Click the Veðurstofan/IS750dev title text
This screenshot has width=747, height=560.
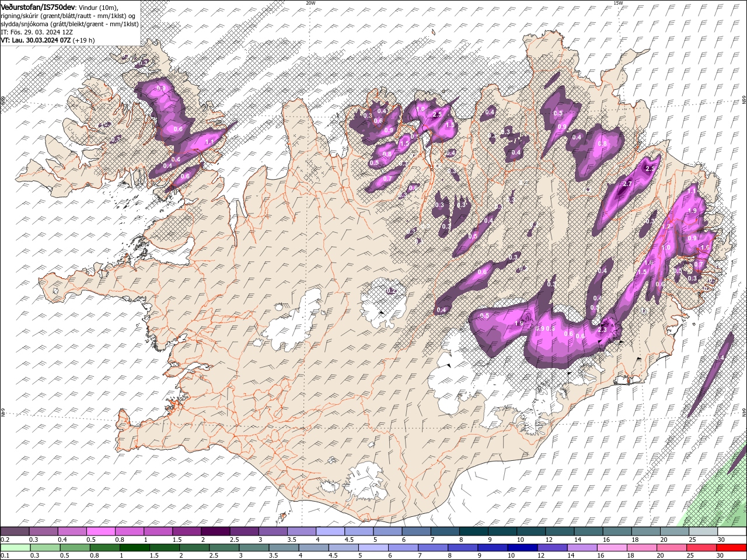point(37,6)
